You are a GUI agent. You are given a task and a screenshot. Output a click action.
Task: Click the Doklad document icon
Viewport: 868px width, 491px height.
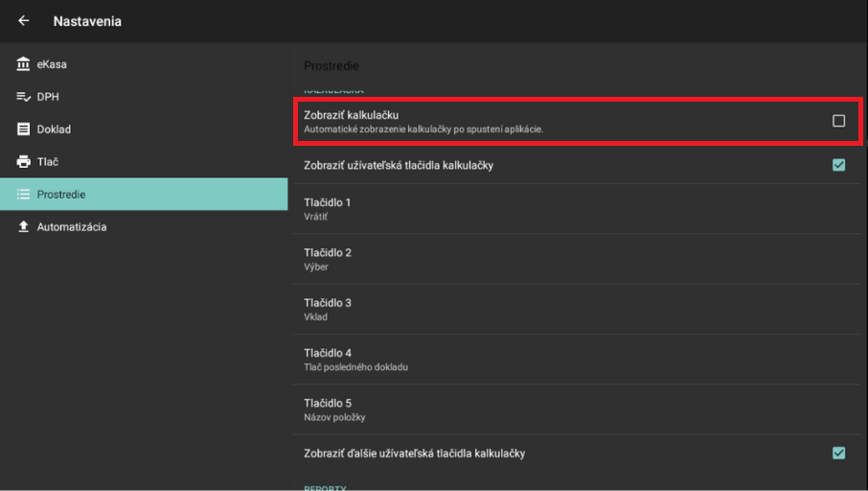[x=24, y=129]
